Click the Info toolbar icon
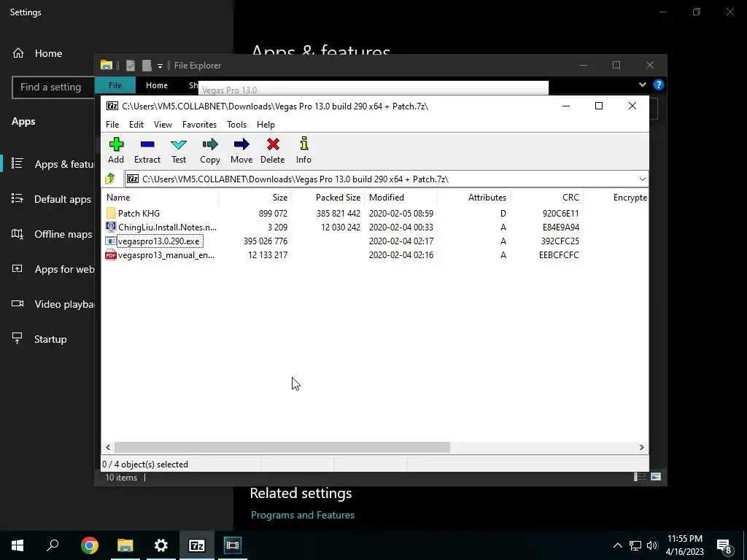747x560 pixels. point(304,144)
